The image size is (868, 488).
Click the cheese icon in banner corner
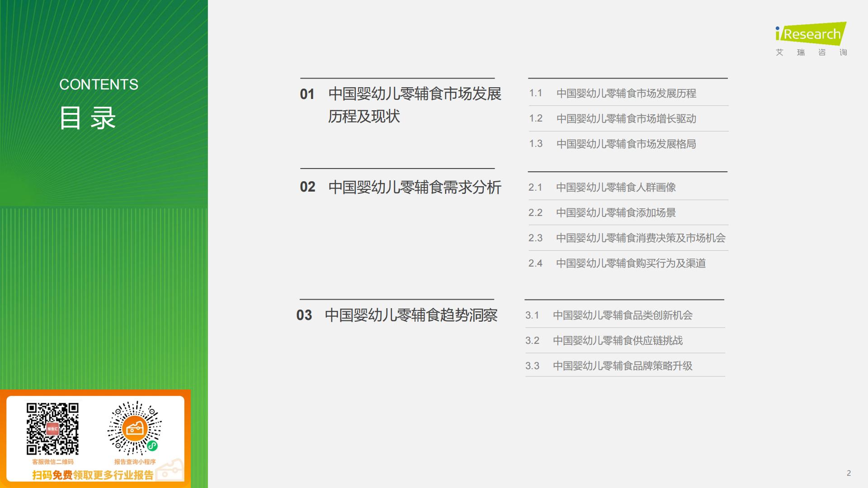(170, 469)
